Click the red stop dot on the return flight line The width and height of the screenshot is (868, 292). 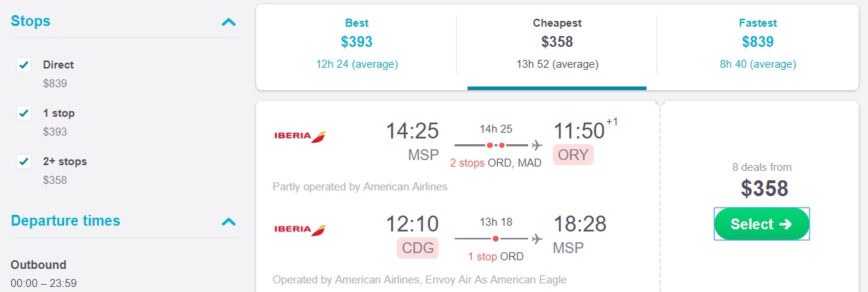pyautogui.click(x=496, y=239)
